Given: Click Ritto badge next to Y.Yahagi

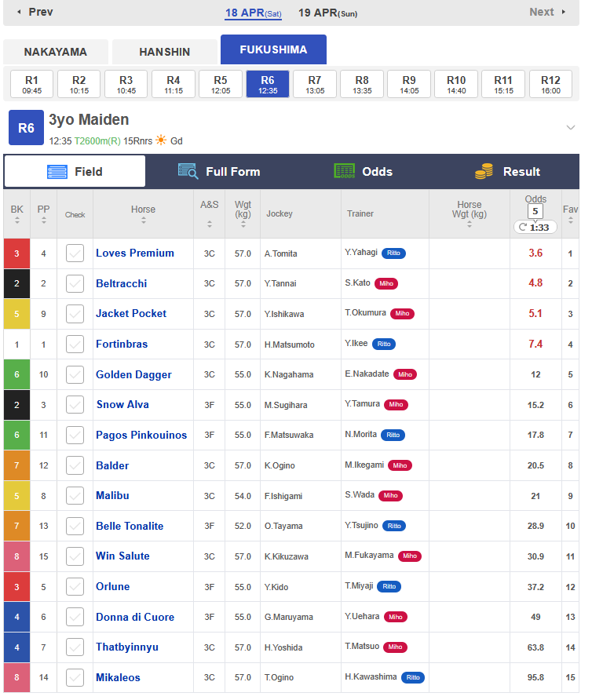Looking at the screenshot, I should pos(393,253).
